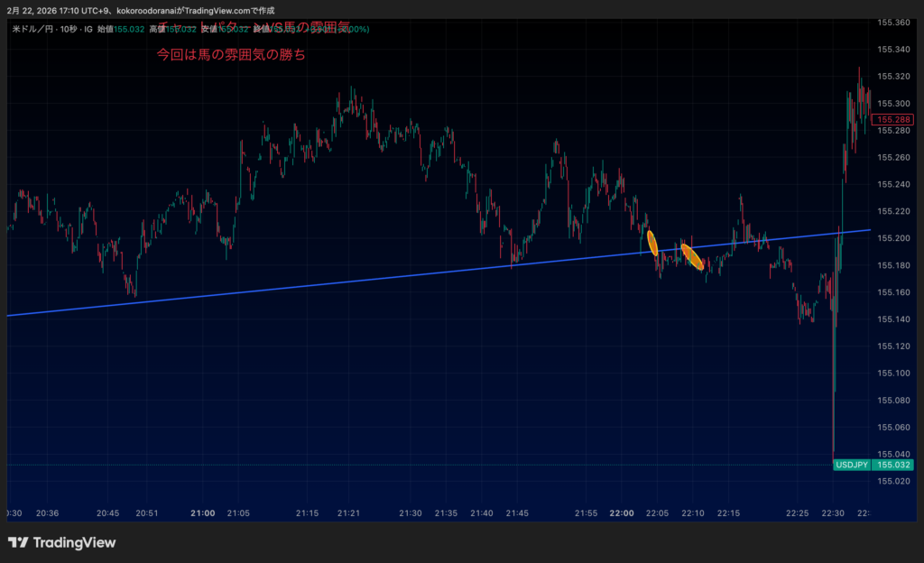This screenshot has height=563, width=924.
Task: Click the green USDJPY symbol label
Action: (x=852, y=465)
